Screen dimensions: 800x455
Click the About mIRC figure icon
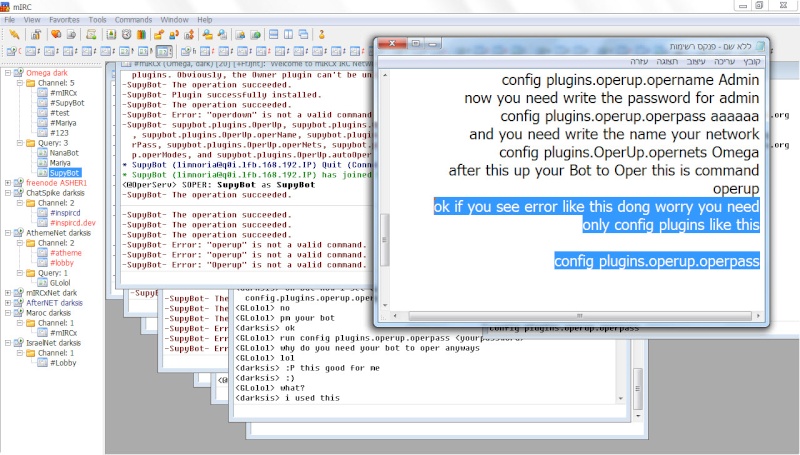pos(321,35)
